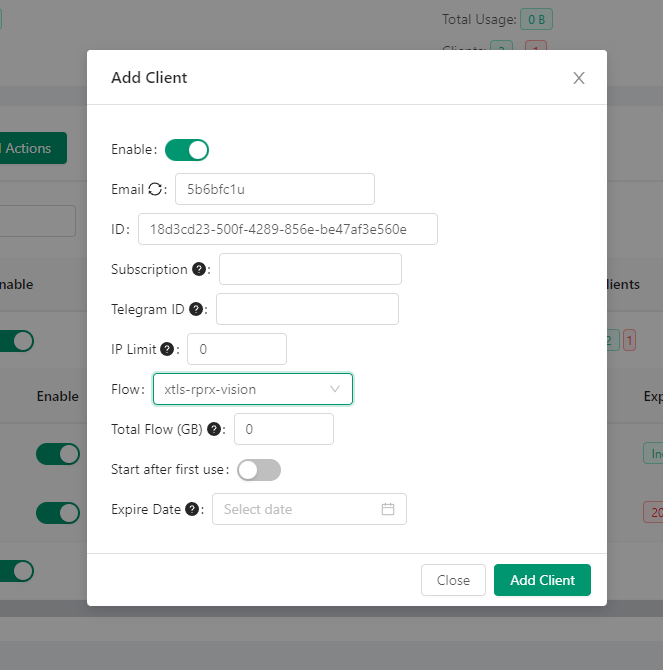
Task: Focus the ID text field
Action: tap(287, 229)
